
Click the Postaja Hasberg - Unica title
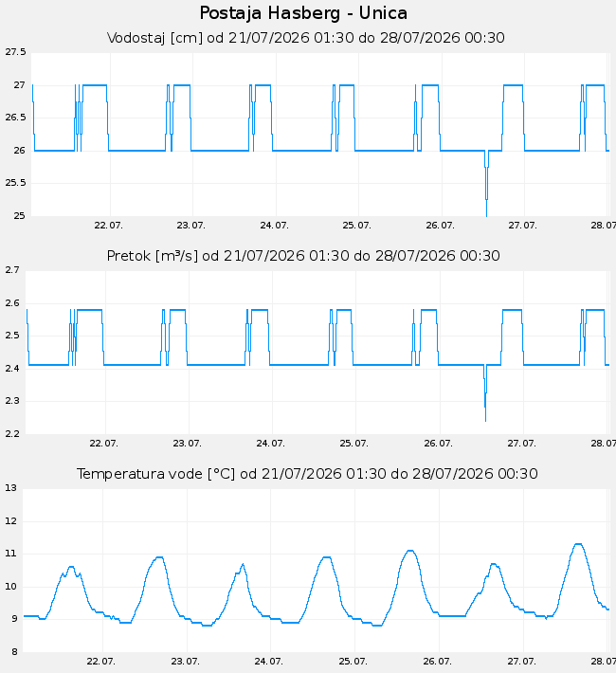click(x=303, y=13)
